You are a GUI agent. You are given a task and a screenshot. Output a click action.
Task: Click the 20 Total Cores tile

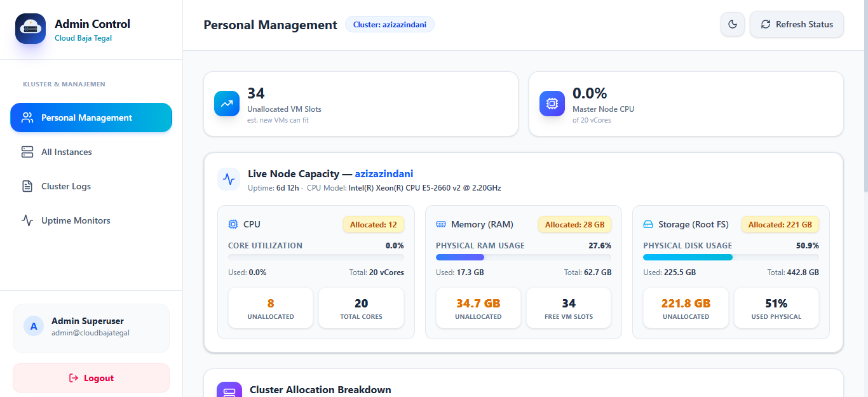click(361, 308)
